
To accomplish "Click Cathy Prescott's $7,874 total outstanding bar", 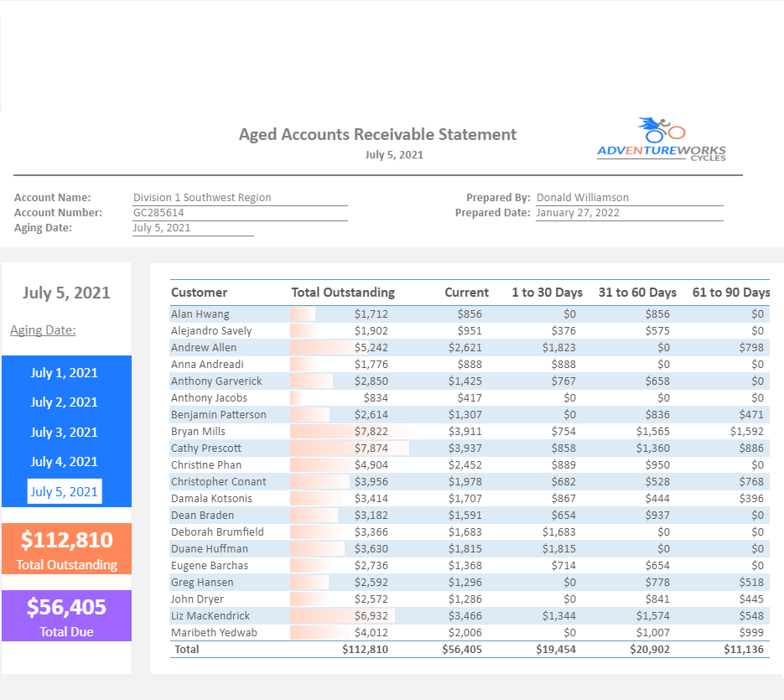I will coord(350,448).
